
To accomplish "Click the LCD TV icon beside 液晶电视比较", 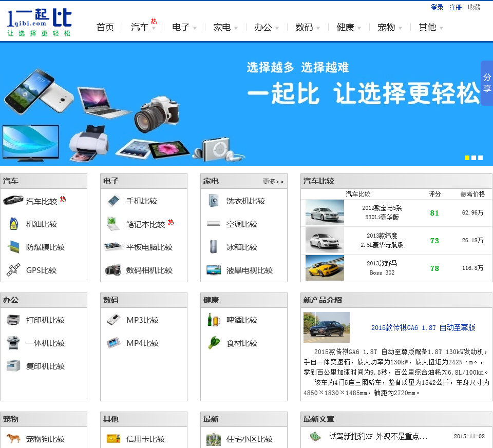I will pos(214,270).
